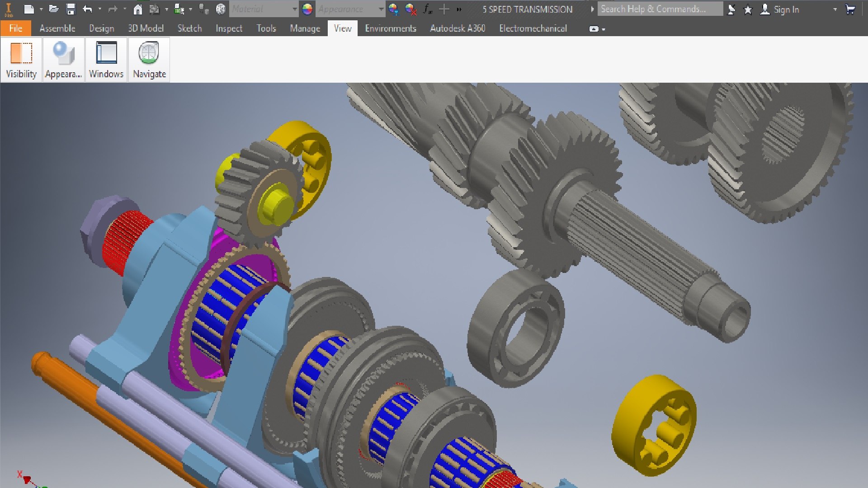The image size is (868, 488).
Task: Click the plus icon in quick access toolbar
Action: click(444, 9)
